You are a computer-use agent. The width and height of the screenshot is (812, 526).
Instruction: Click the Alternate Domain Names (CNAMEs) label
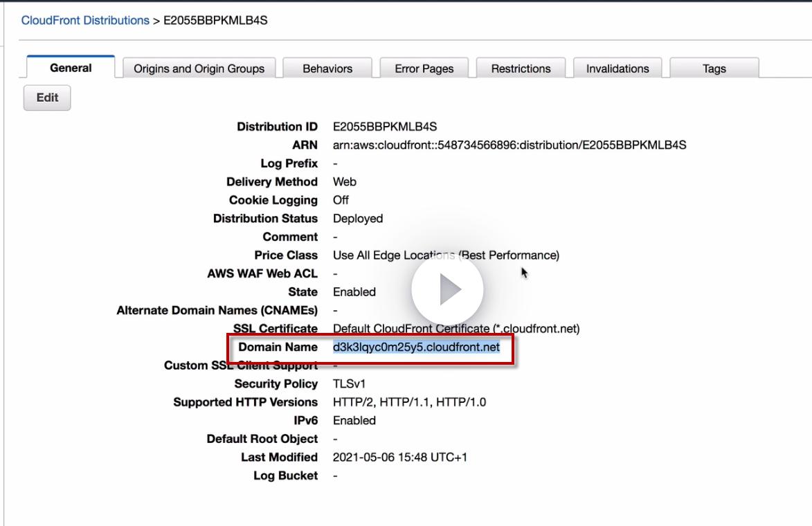217,310
